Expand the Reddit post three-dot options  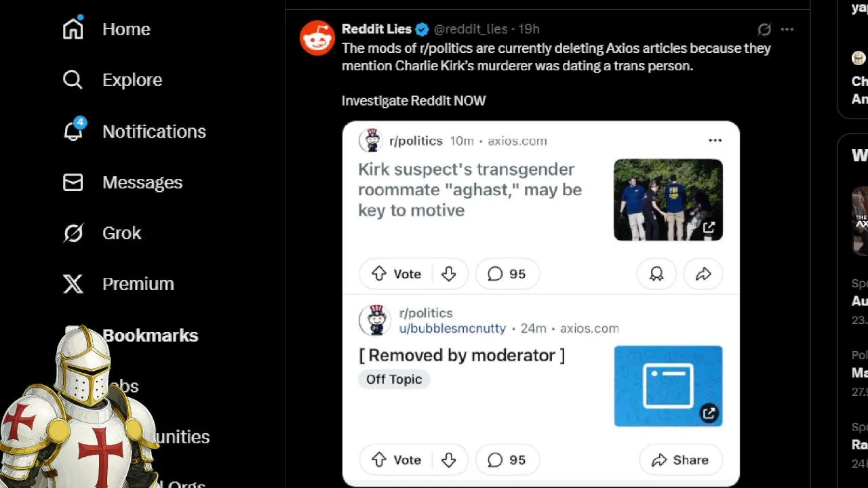(x=715, y=140)
